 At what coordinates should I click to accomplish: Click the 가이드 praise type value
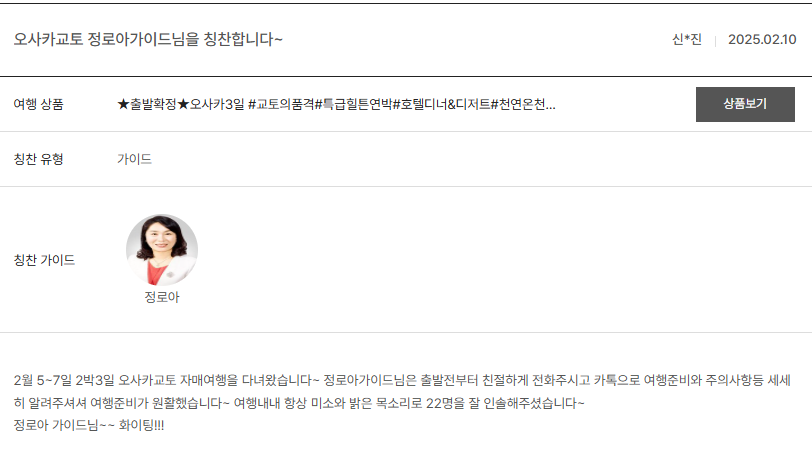(x=134, y=159)
